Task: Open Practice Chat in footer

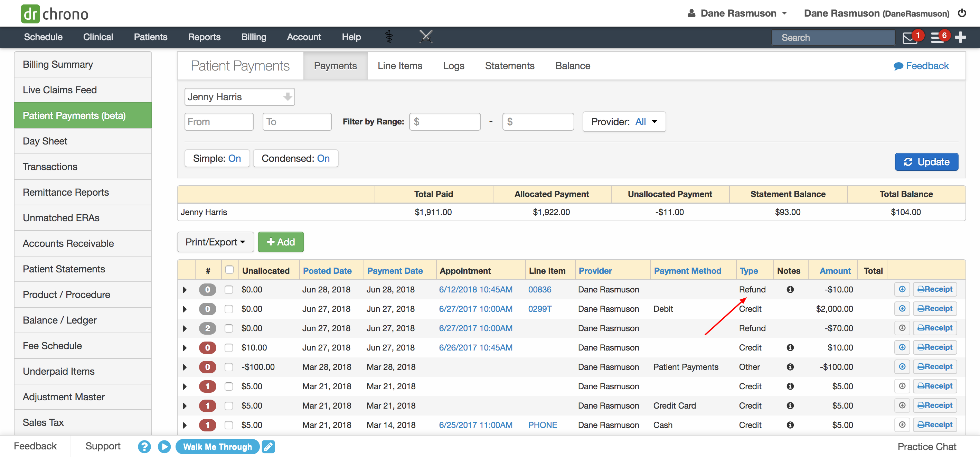Action: 927,447
